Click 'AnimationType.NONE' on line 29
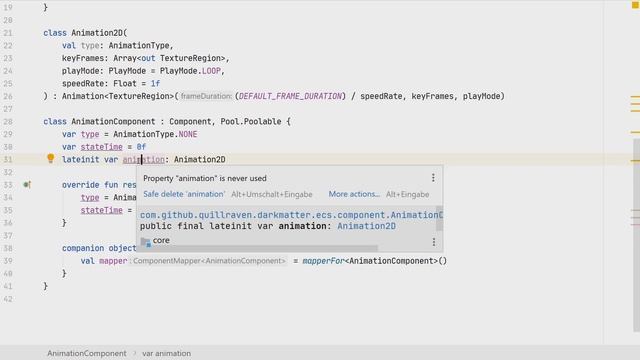 (x=155, y=134)
